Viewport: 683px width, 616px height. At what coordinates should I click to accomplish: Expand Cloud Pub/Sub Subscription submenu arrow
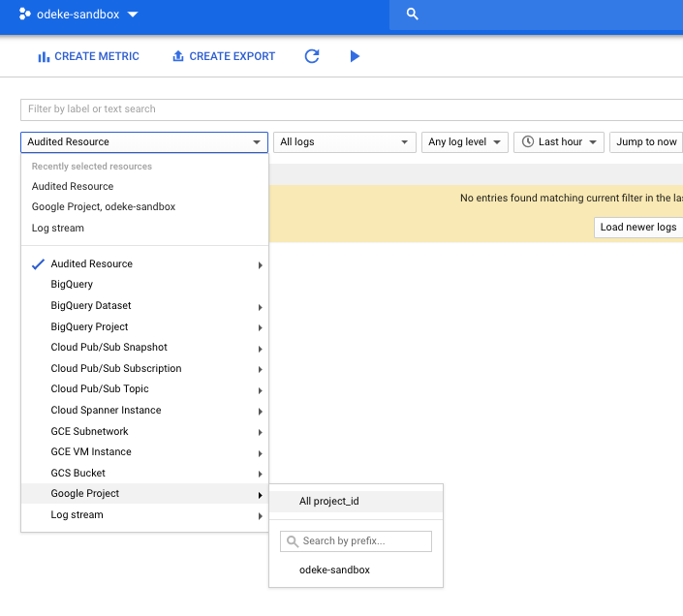click(260, 370)
